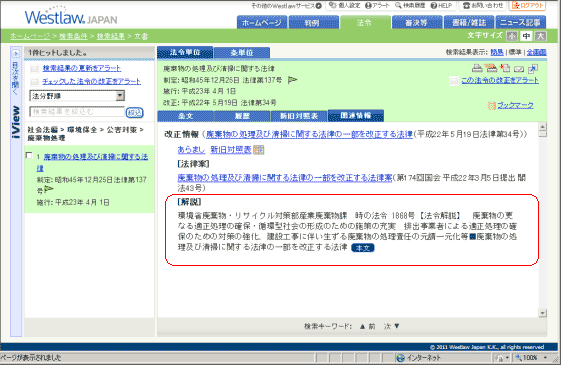Click the open-in-new-window icon
The width and height of the screenshot is (561, 365).
pyautogui.click(x=533, y=68)
